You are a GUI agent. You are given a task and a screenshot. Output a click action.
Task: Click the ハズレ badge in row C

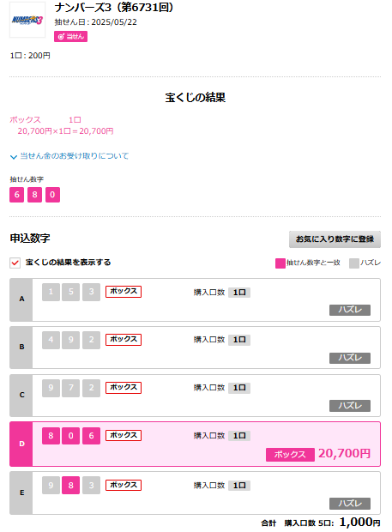350,406
